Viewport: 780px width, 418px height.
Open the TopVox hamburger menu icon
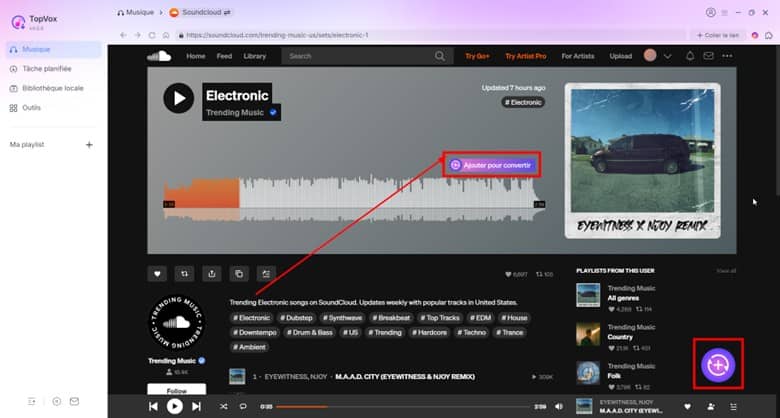coord(725,12)
